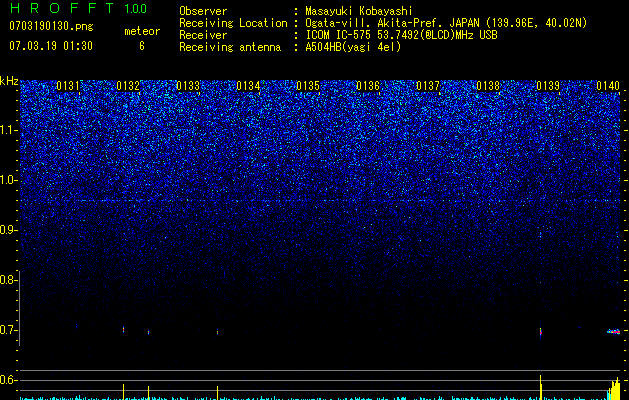The width and height of the screenshot is (629, 400).
Task: Click the 0131 time marker label
Action: 68,86
